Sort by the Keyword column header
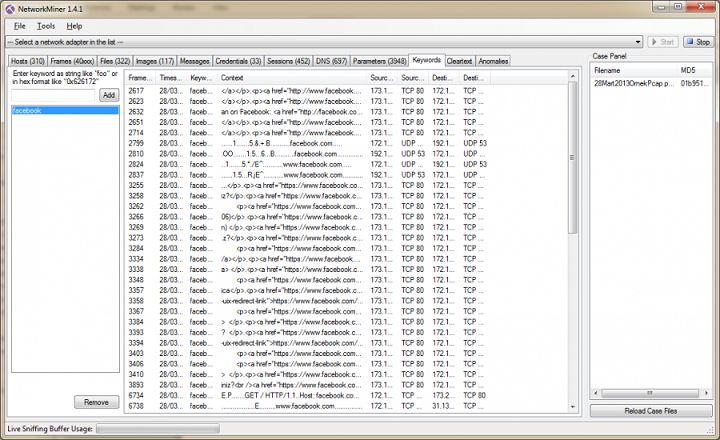The image size is (720, 440). click(x=202, y=78)
